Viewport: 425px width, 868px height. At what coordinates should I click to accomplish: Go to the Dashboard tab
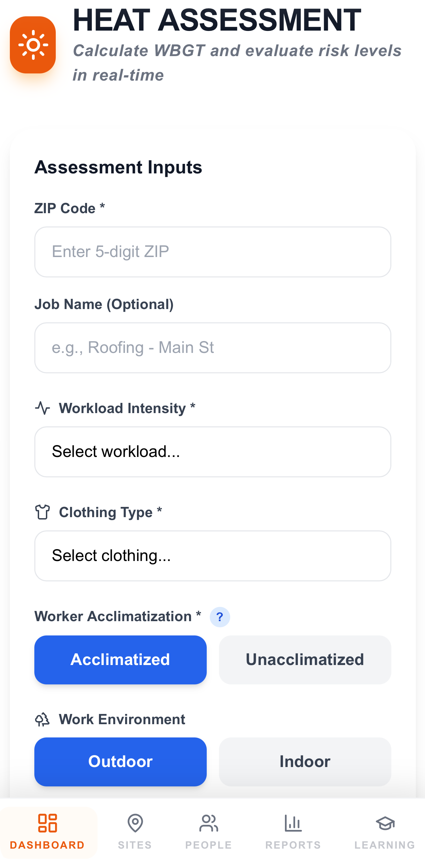coord(47,832)
